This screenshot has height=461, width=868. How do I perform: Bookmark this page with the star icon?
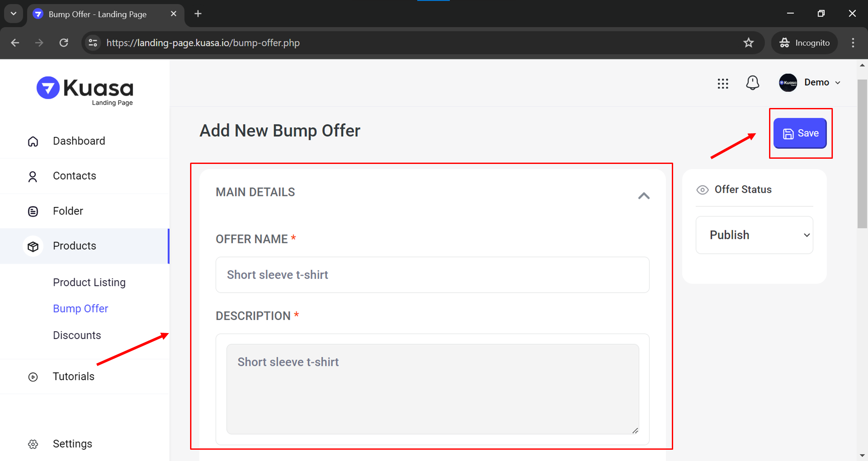(x=749, y=43)
